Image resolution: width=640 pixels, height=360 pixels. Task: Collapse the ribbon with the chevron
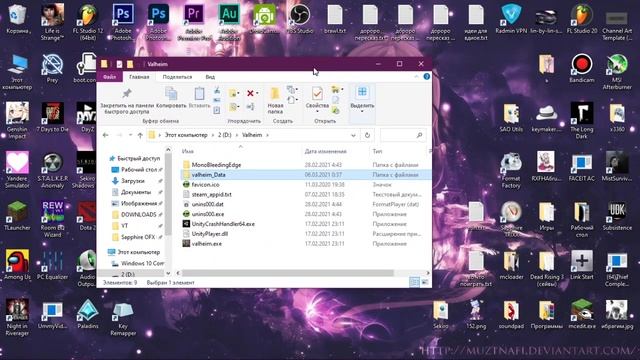416,76
